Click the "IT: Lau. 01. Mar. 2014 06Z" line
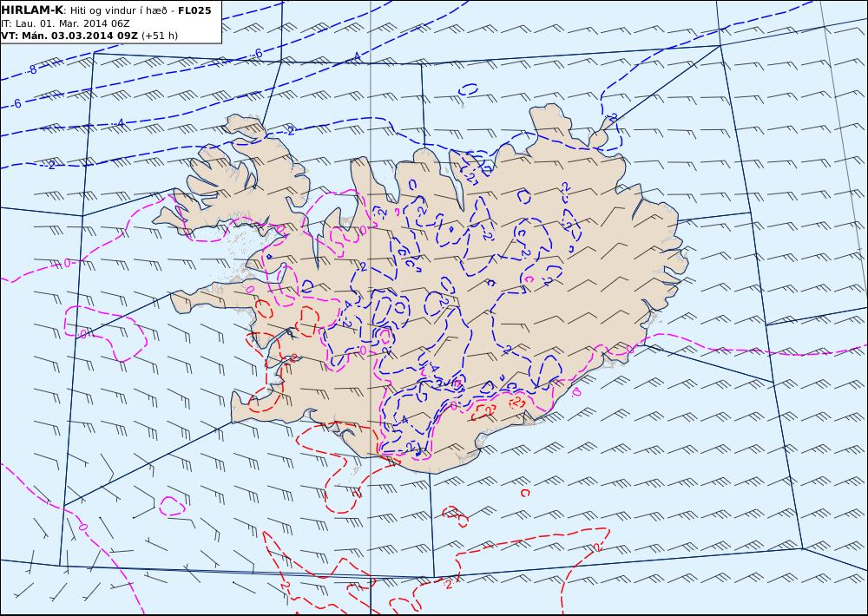Image resolution: width=868 pixels, height=616 pixels. [65, 23]
